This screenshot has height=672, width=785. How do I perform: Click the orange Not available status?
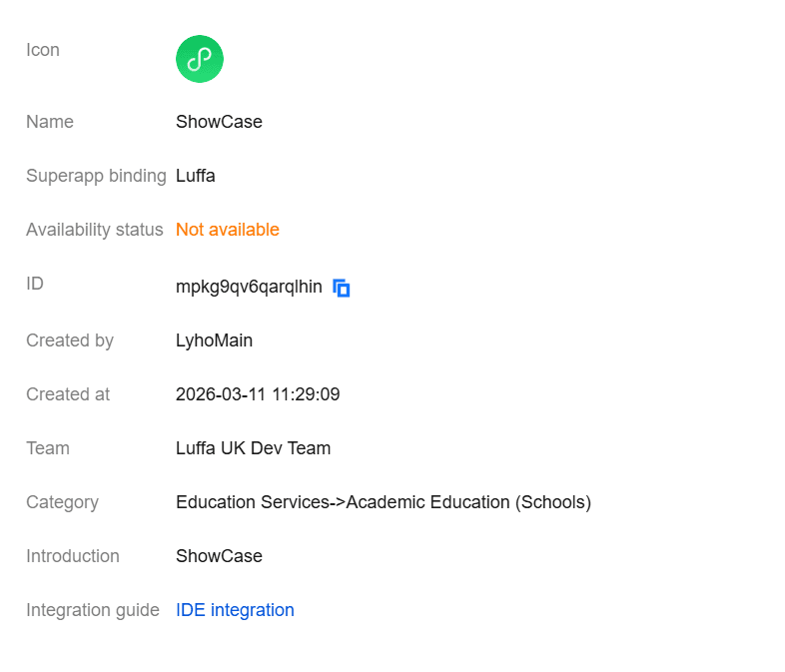click(x=228, y=230)
